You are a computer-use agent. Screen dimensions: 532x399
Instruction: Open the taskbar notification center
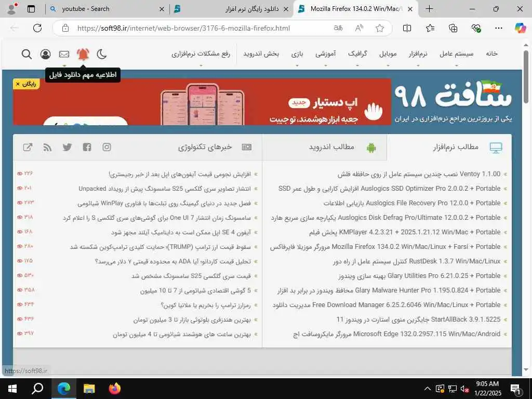point(515,389)
